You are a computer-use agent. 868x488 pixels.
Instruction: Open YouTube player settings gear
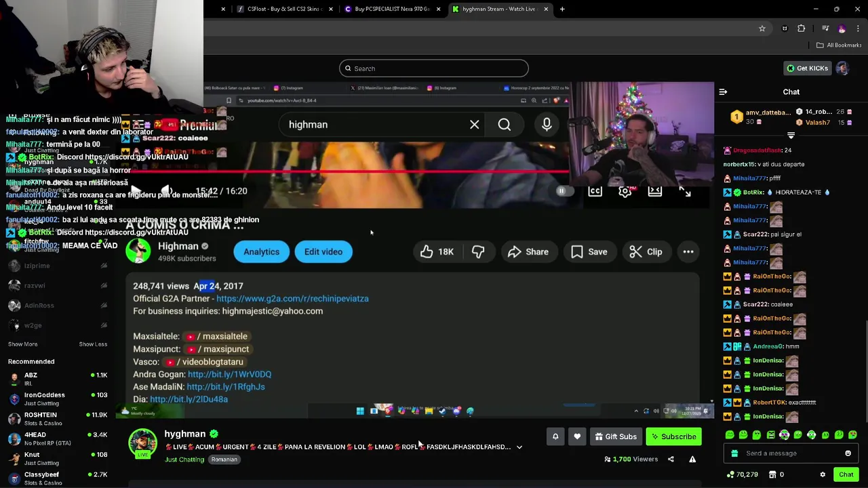click(x=625, y=191)
